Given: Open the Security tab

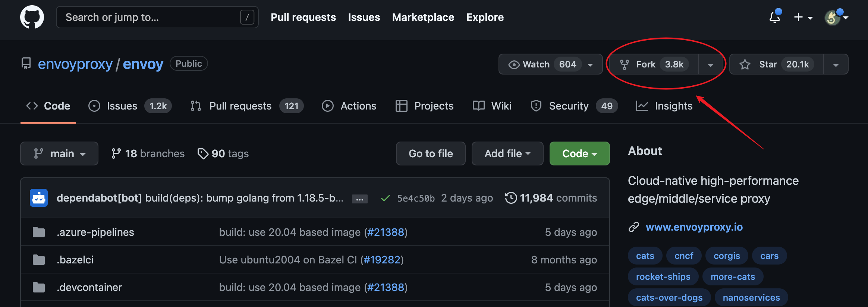Looking at the screenshot, I should pyautogui.click(x=574, y=106).
